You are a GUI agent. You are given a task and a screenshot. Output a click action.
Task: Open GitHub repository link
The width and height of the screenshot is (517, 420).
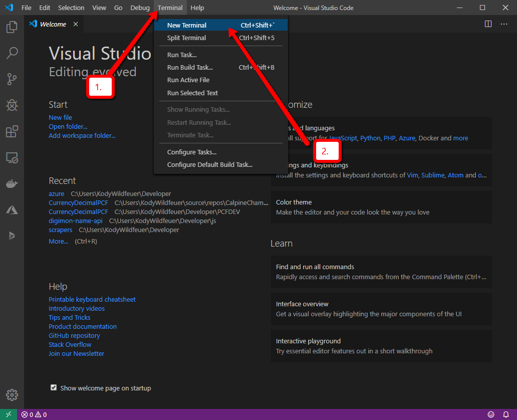(74, 335)
